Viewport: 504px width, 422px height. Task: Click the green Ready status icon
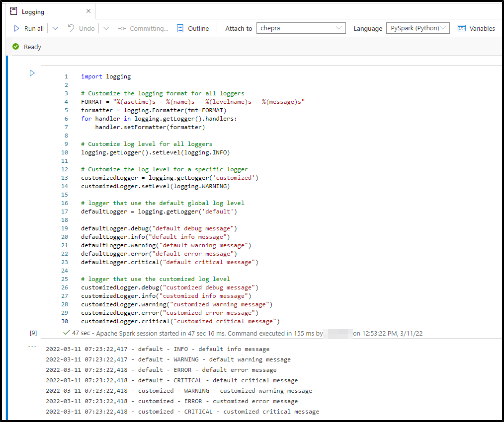point(15,47)
